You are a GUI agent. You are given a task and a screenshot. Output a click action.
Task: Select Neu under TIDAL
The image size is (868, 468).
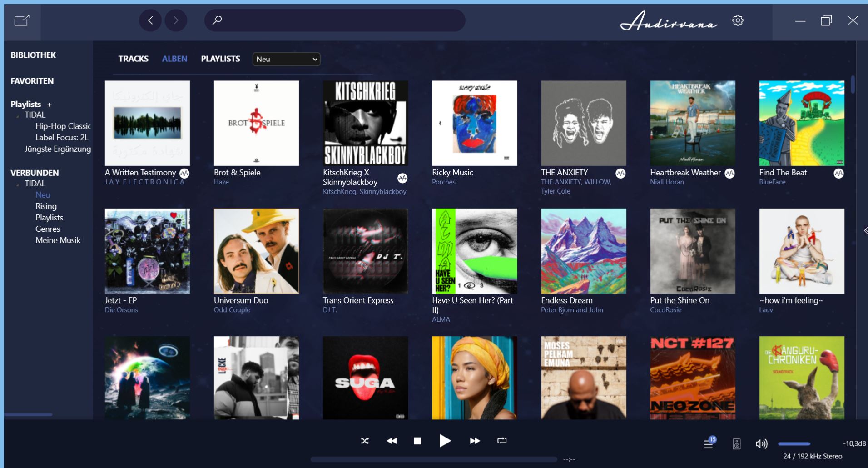(x=43, y=194)
